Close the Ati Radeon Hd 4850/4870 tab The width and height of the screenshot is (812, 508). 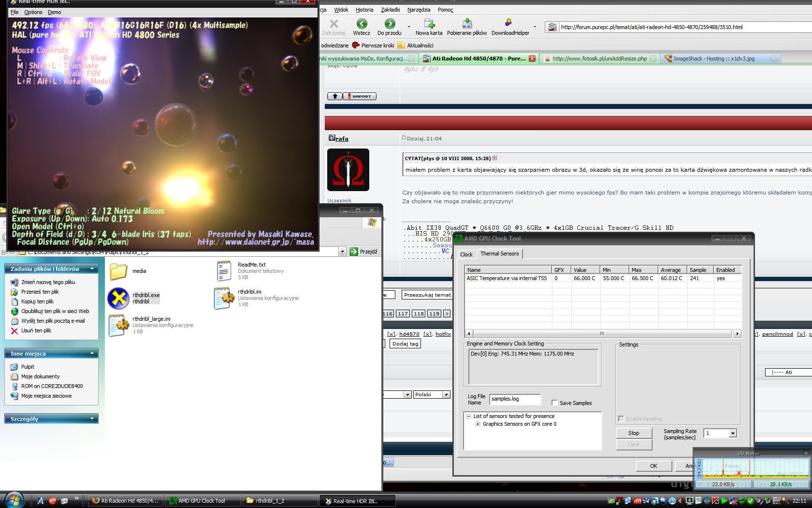pyautogui.click(x=532, y=59)
